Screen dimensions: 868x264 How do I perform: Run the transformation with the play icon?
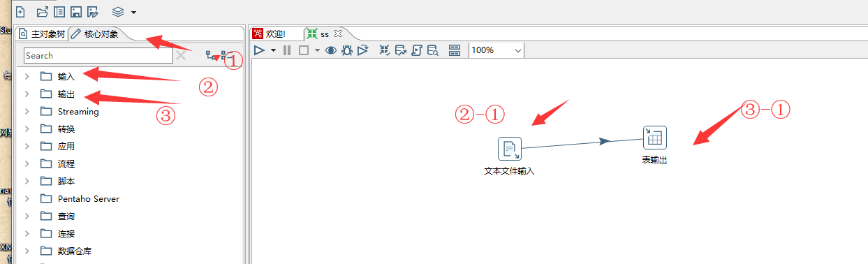259,50
